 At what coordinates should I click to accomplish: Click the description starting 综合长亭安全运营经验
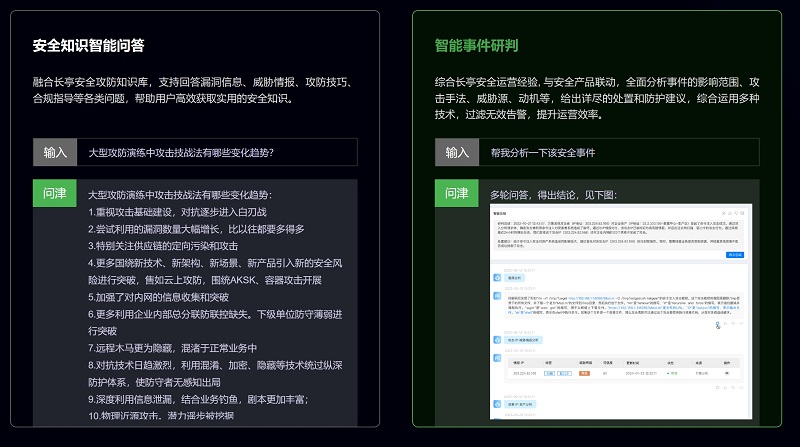(x=597, y=98)
